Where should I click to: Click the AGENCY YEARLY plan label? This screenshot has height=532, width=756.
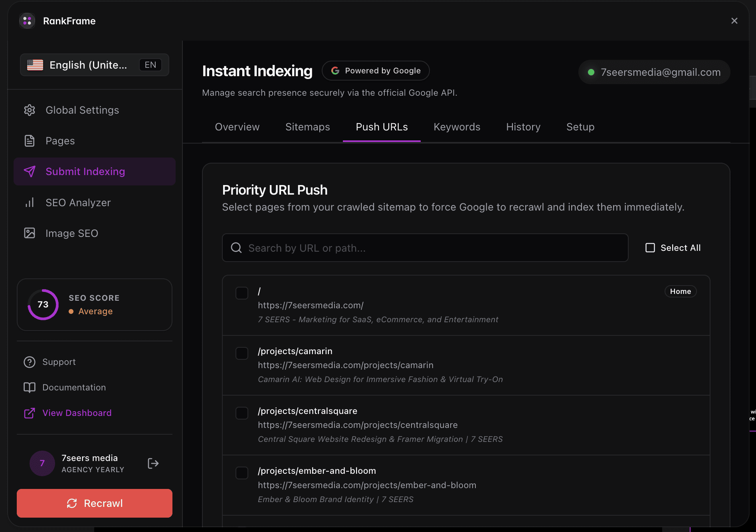pos(93,470)
